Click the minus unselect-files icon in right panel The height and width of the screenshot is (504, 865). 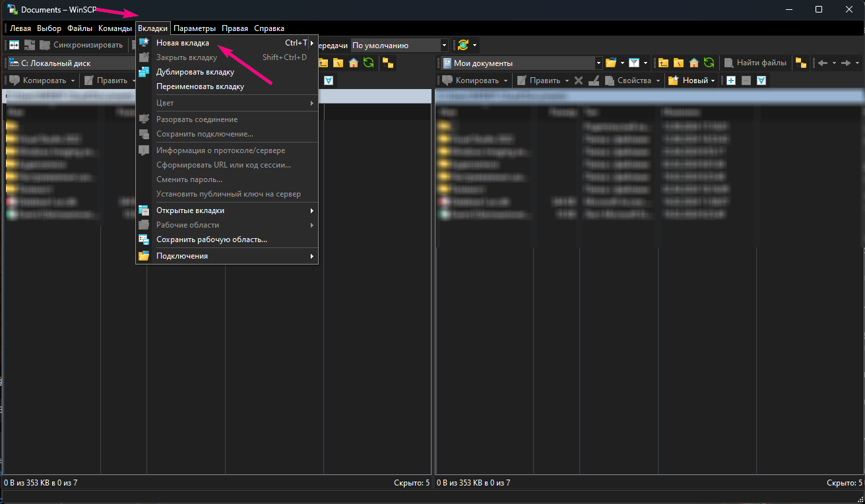pos(746,80)
